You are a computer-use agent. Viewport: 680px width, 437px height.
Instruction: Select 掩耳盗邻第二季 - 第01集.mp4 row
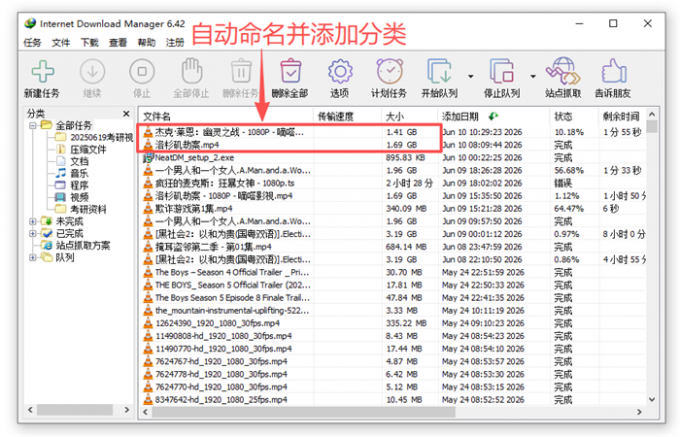tap(392, 247)
